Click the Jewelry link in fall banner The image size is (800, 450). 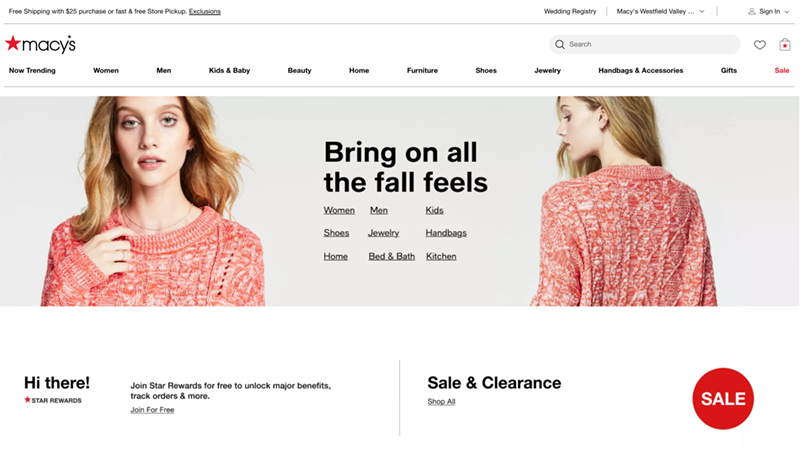[x=383, y=233]
